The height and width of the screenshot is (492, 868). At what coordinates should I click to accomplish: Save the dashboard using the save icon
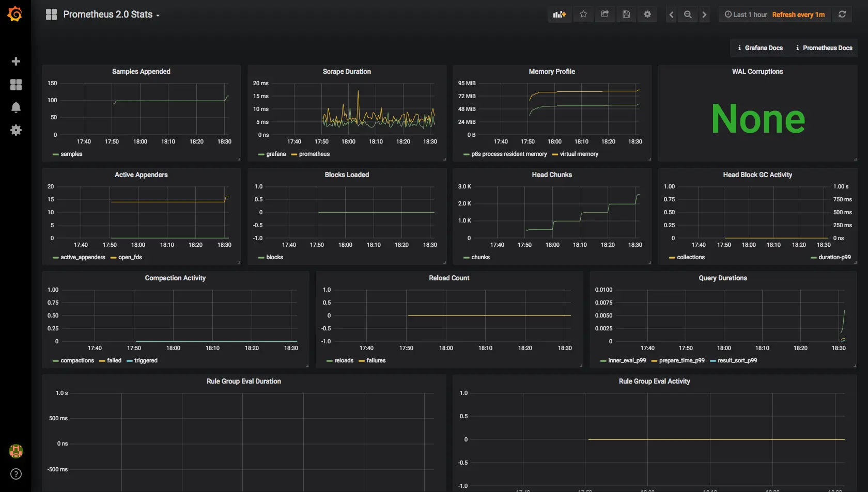pos(626,14)
